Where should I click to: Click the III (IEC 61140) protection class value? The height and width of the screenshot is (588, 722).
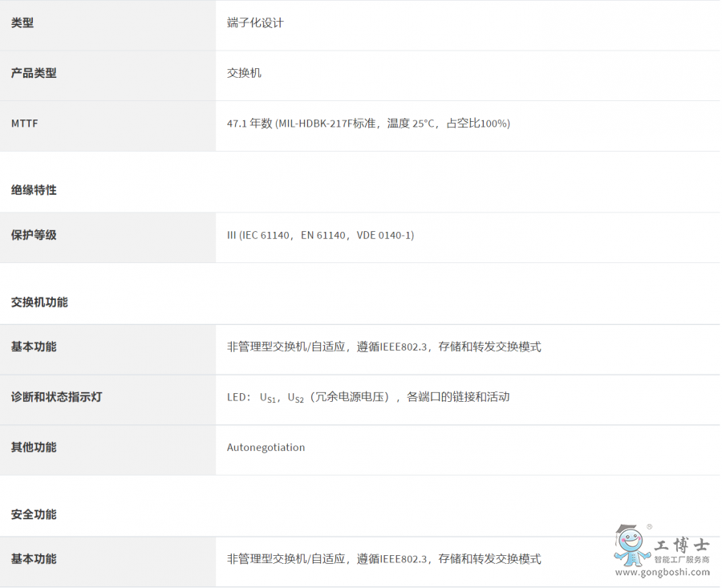click(320, 235)
